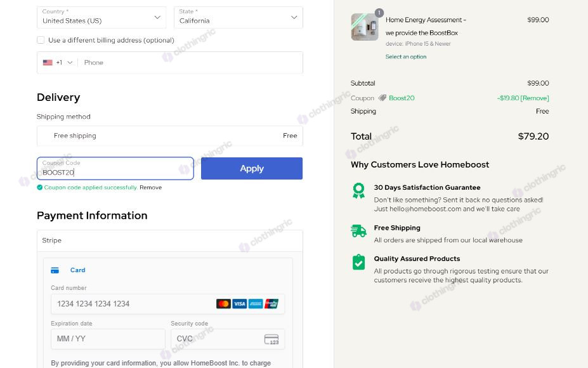The width and height of the screenshot is (588, 368).
Task: Click the Mastercard logo icon
Action: pyautogui.click(x=223, y=304)
